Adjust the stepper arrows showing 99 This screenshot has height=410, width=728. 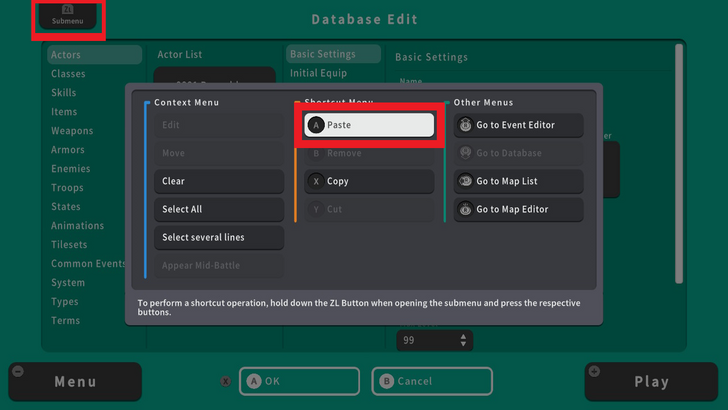(463, 341)
